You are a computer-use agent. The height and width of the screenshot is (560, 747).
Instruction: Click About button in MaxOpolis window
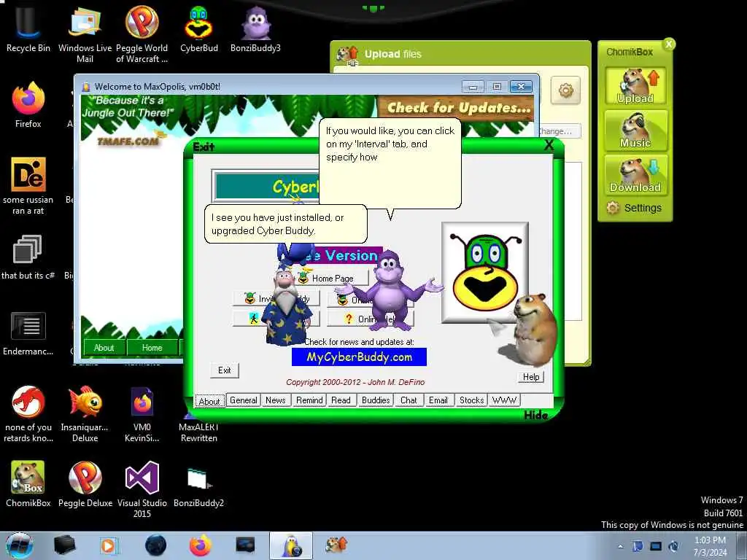(x=104, y=348)
